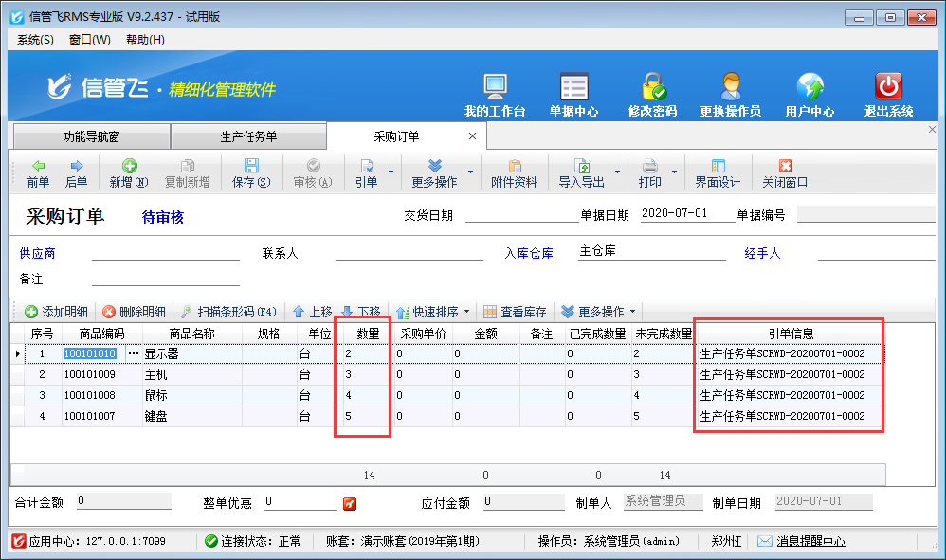Viewport: 946px width, 560px height.
Task: Close the 采购订单 tab
Action: click(x=472, y=136)
